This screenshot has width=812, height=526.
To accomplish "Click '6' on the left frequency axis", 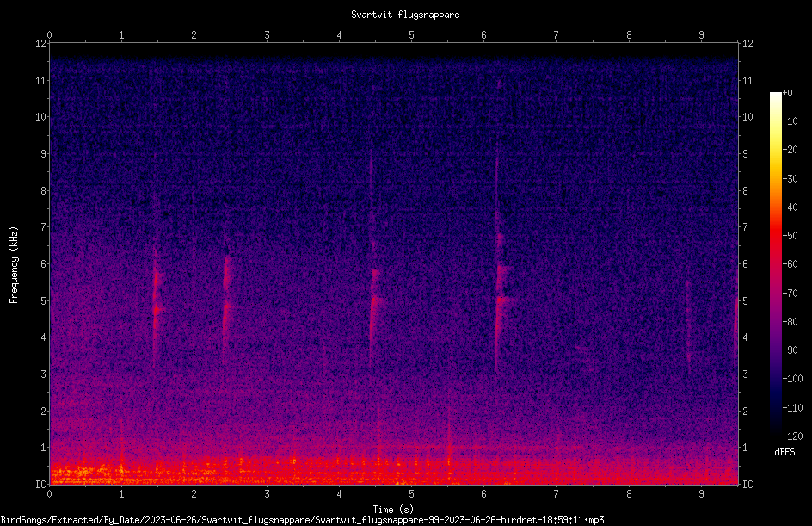I will (44, 264).
